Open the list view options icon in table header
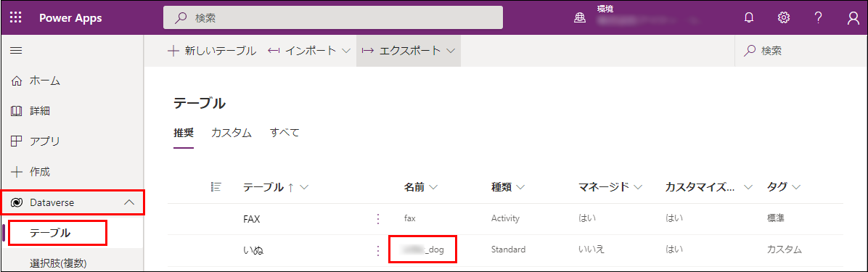 coord(216,187)
